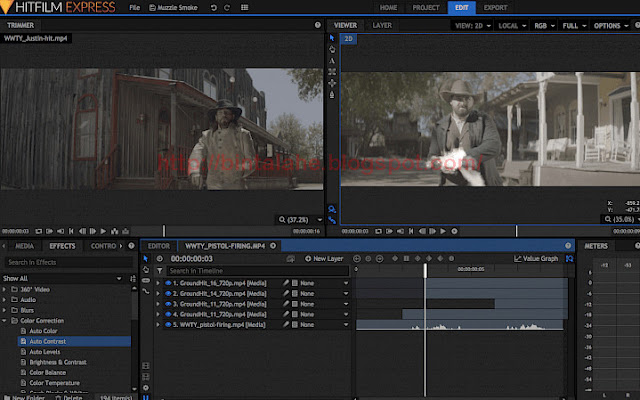Click the Viewer transform move tool
The height and width of the screenshot is (400, 640).
[332, 83]
